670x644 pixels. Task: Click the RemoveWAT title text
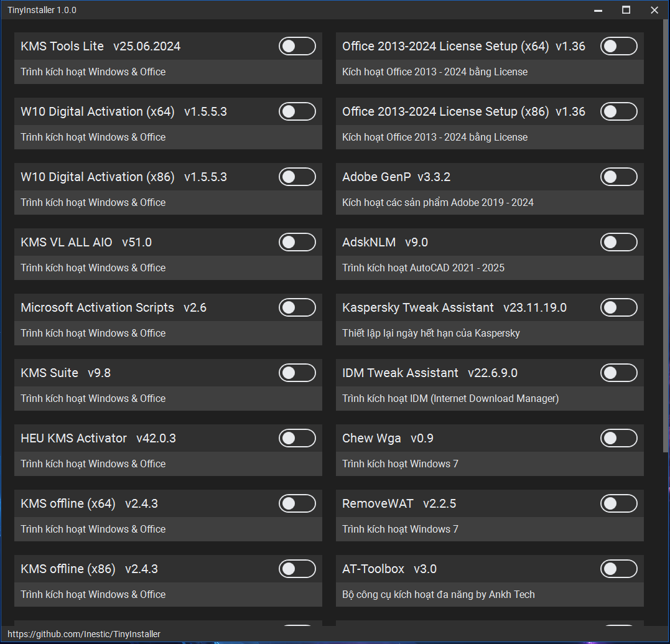tap(378, 504)
